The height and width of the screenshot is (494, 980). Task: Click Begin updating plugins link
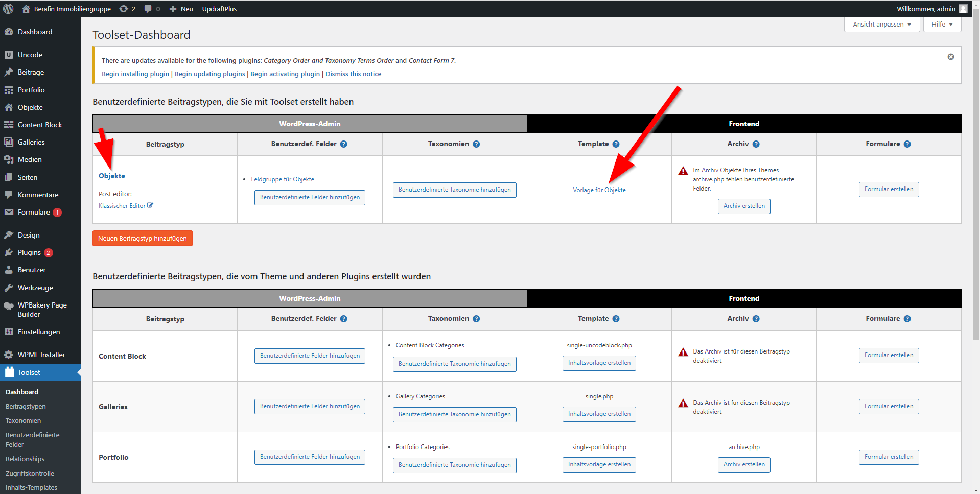(x=209, y=74)
